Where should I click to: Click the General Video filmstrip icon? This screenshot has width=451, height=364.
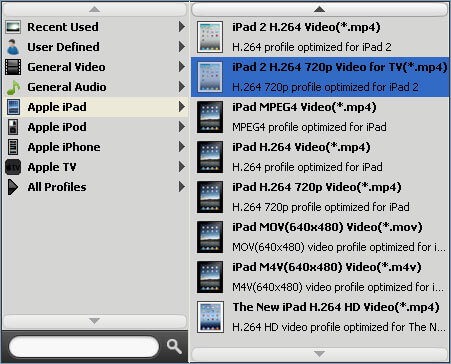pyautogui.click(x=13, y=67)
